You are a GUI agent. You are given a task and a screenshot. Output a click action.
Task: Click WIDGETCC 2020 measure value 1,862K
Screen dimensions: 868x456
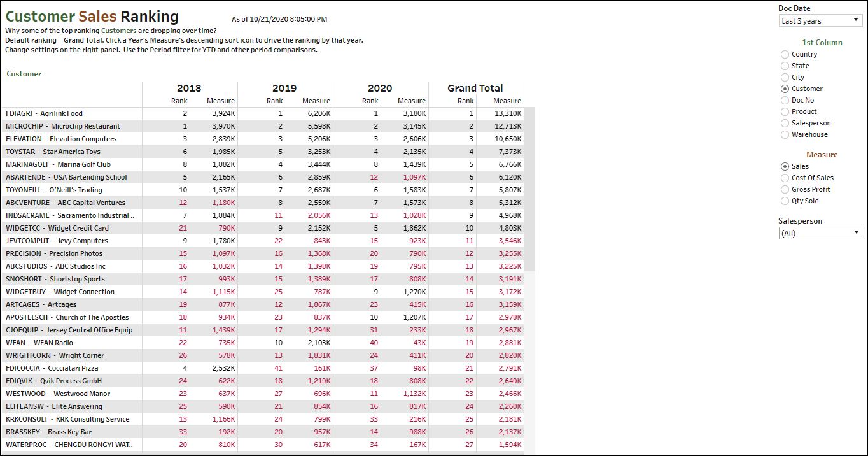[x=414, y=228]
